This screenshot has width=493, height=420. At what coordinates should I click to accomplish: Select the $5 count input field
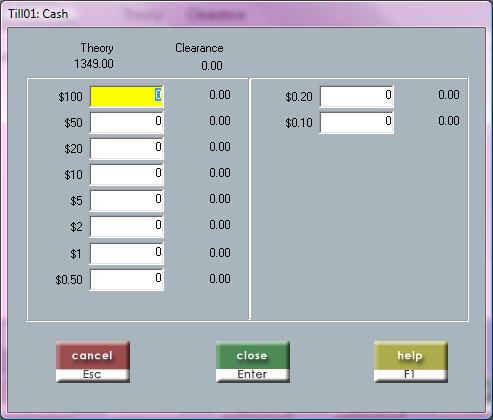pos(127,200)
